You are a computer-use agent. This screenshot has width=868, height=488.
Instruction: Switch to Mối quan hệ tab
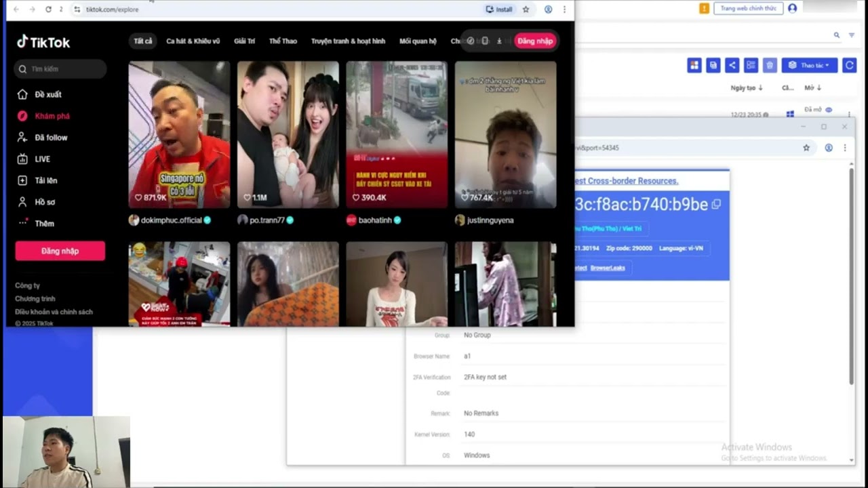(x=418, y=41)
